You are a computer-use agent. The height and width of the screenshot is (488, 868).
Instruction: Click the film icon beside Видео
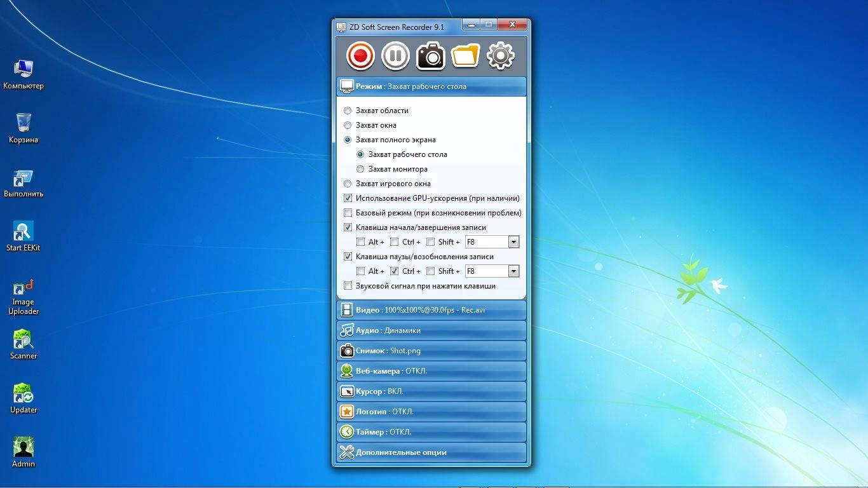(346, 310)
